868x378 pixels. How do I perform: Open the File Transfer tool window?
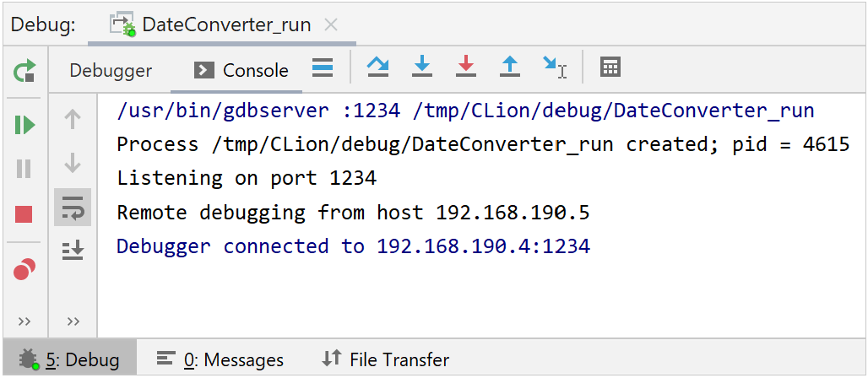coord(386,360)
